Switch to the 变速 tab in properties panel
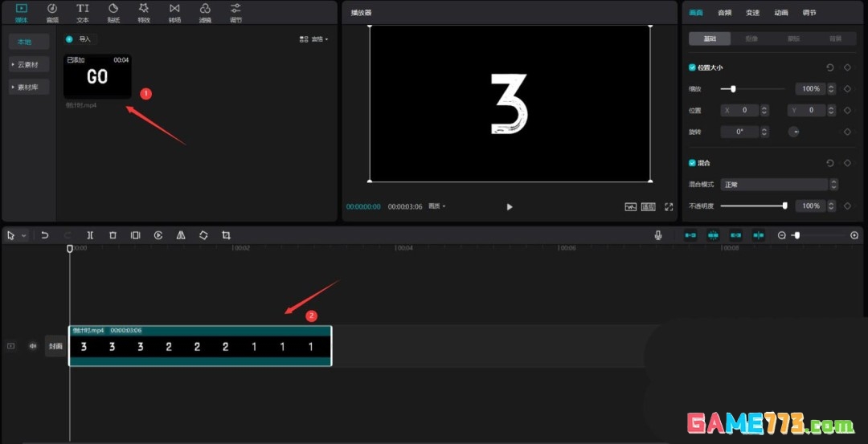The width and height of the screenshot is (868, 444). (x=752, y=13)
